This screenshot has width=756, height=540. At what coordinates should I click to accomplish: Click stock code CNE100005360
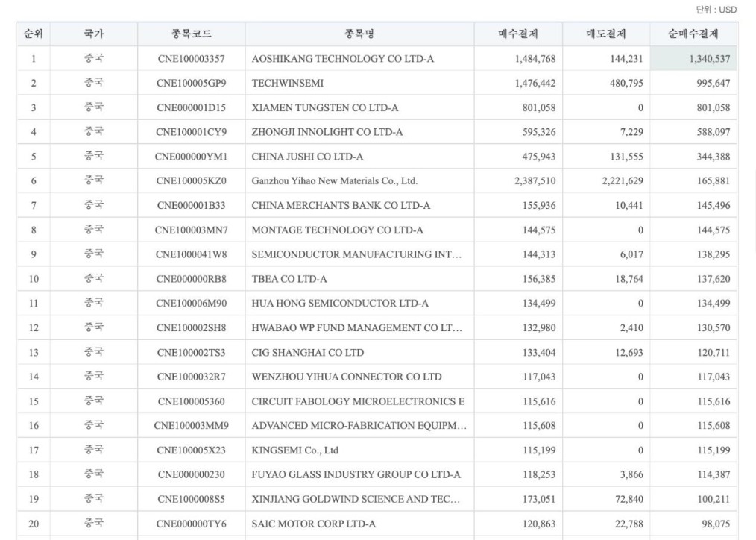pyautogui.click(x=191, y=401)
